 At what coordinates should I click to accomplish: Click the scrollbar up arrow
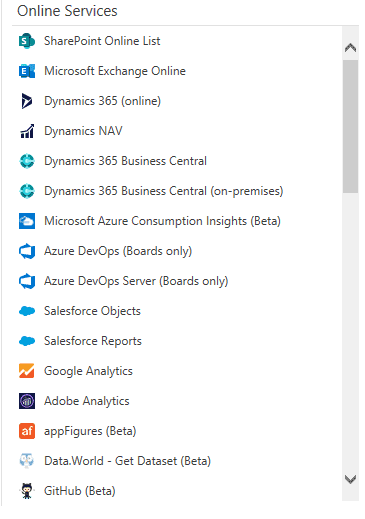350,48
